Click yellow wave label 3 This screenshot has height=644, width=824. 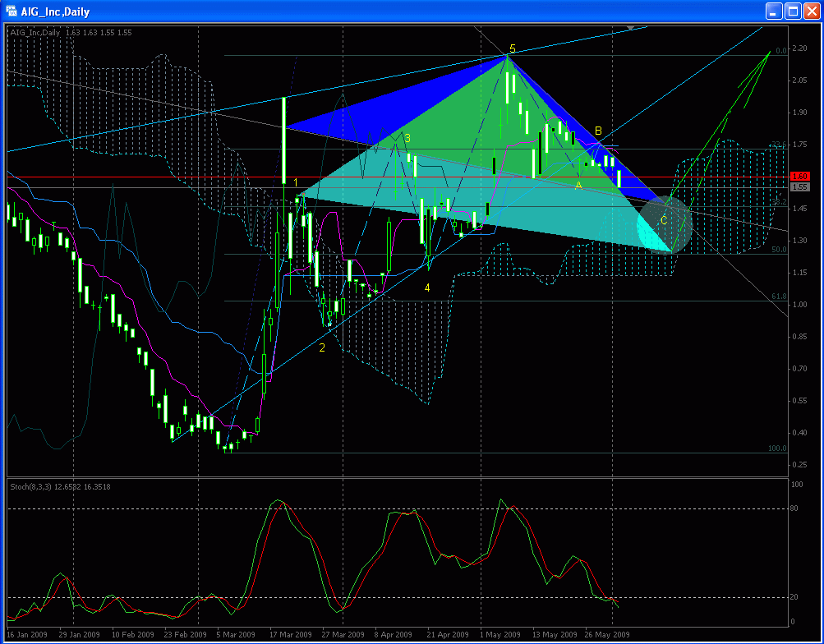coord(407,138)
